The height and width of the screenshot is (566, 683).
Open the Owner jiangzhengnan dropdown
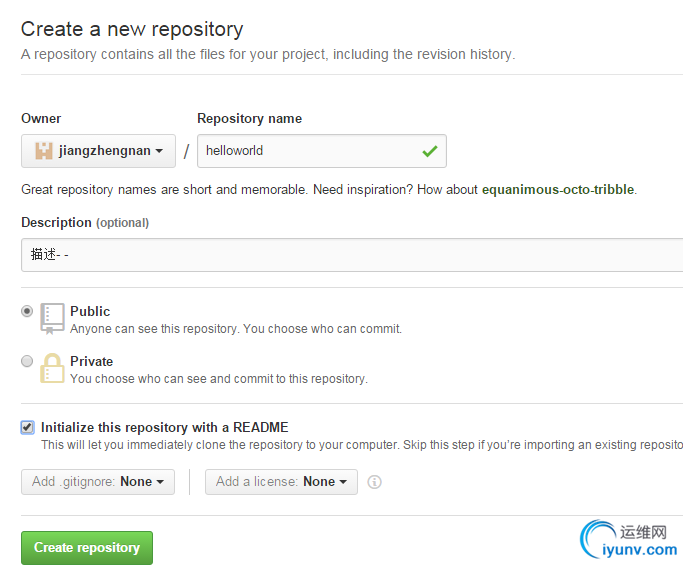pyautogui.click(x=98, y=151)
